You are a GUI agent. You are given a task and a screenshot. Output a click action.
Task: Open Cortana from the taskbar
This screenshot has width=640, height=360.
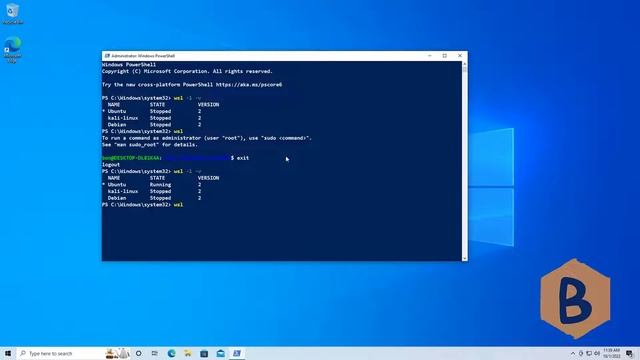click(x=139, y=353)
